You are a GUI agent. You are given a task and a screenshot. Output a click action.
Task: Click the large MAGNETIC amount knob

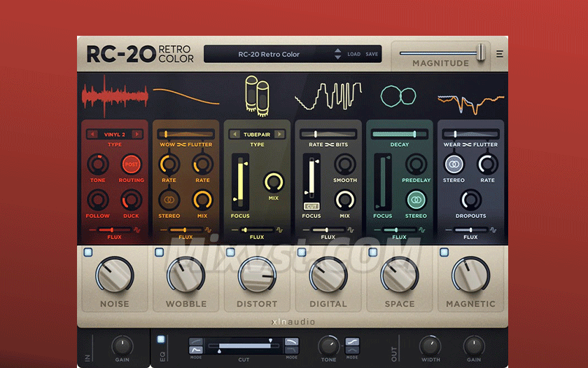tap(470, 275)
